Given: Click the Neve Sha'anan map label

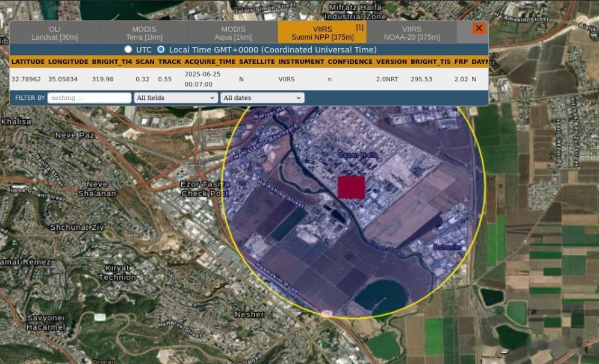Looking at the screenshot, I should (97, 189).
